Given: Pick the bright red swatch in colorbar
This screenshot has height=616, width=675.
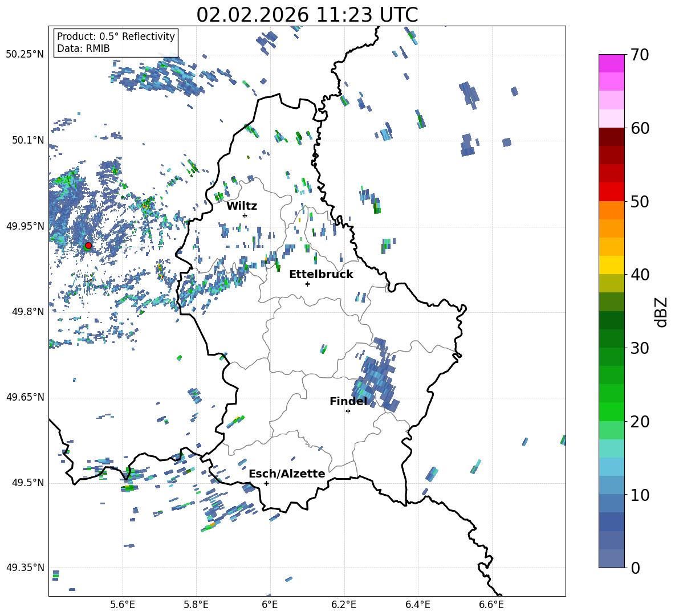Looking at the screenshot, I should coord(612,191).
